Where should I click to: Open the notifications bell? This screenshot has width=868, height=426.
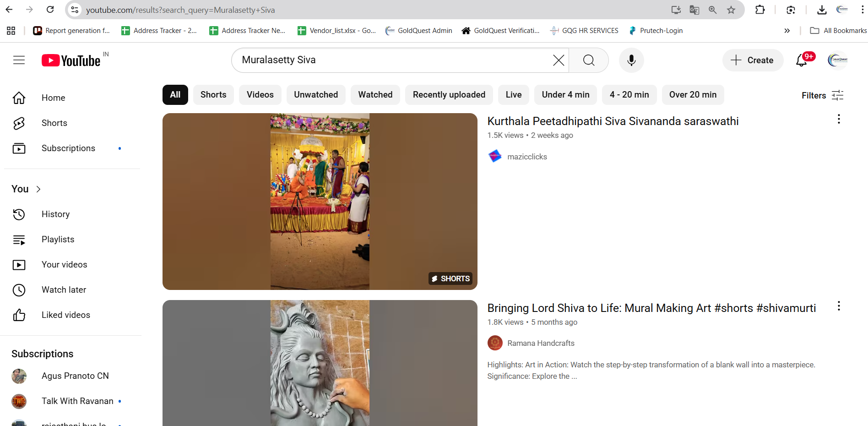pos(801,60)
